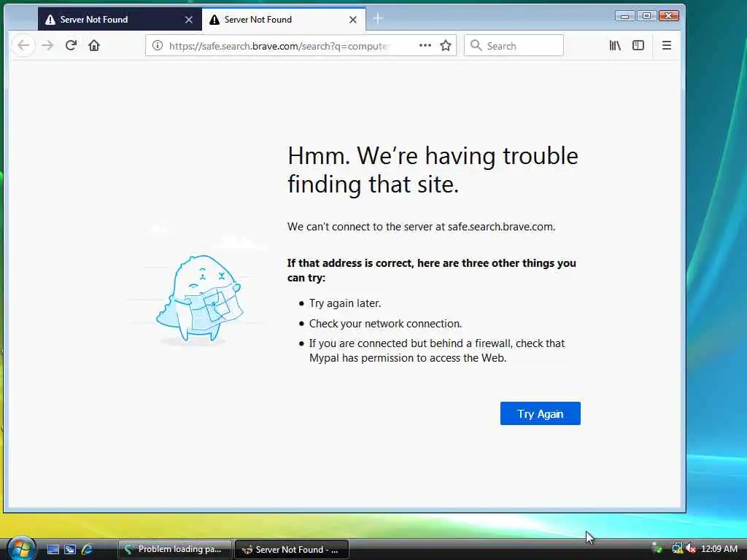
Task: Open network status tray icon
Action: pos(677,549)
